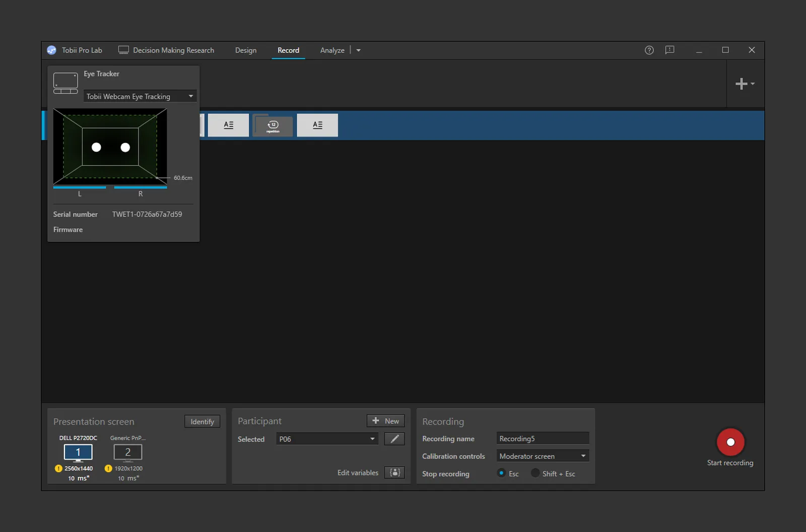Screen dimensions: 806x532
Task: Select monitor 2 Generic PnP icon
Action: coord(128,453)
